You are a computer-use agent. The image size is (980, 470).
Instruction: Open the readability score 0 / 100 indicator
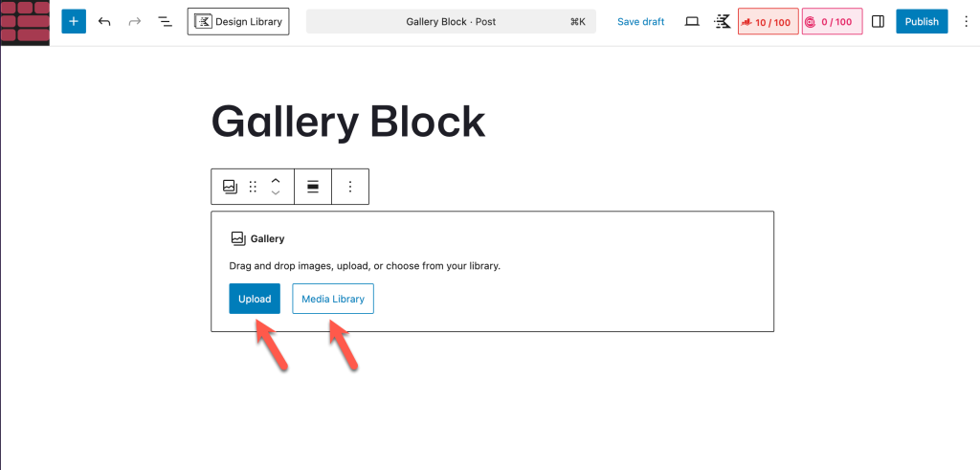tap(832, 21)
